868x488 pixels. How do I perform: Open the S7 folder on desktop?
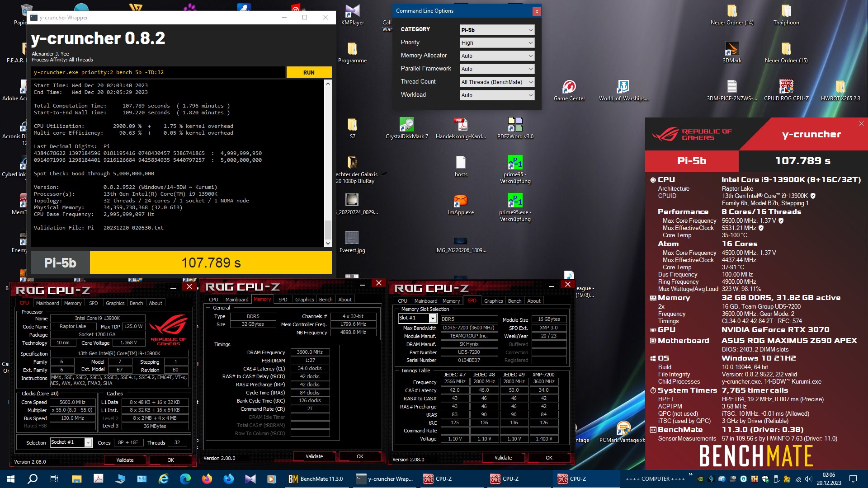pos(352,128)
